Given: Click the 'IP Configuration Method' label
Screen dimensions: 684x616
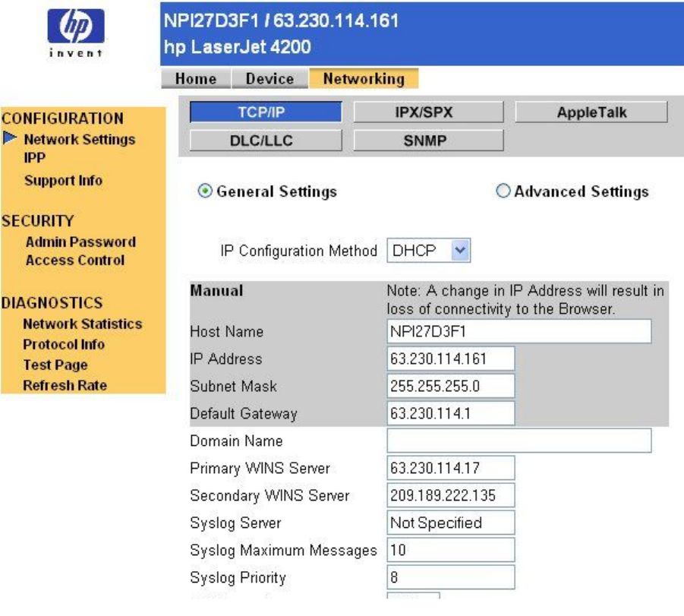Looking at the screenshot, I should click(x=299, y=251).
